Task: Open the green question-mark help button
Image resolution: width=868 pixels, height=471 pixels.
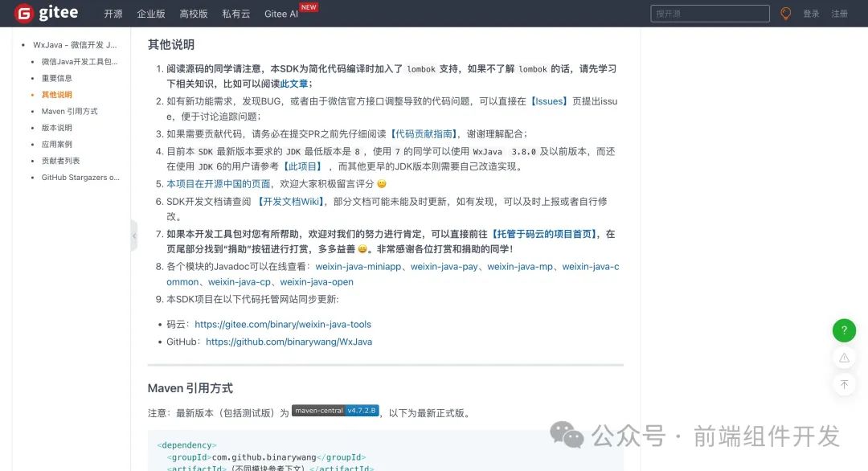Action: coord(844,330)
